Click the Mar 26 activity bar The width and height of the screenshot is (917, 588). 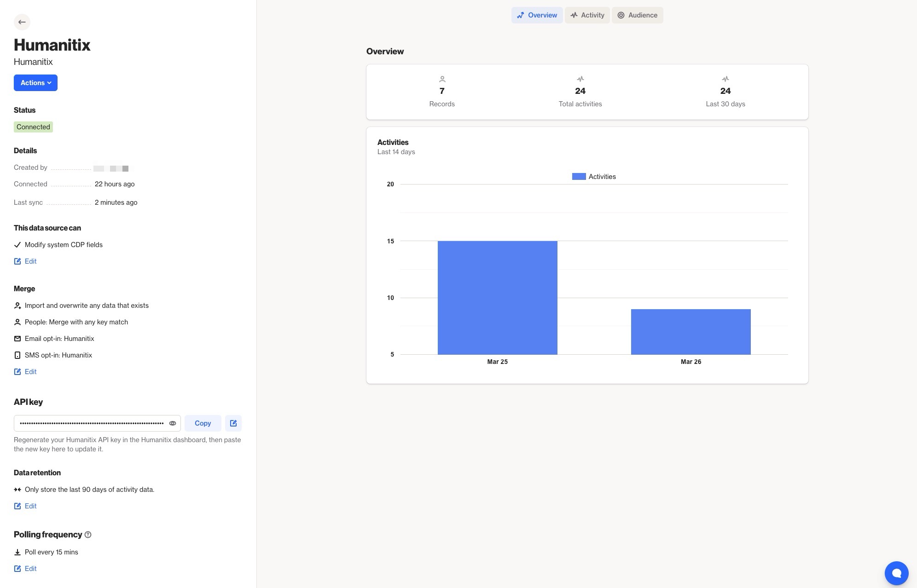pyautogui.click(x=691, y=332)
